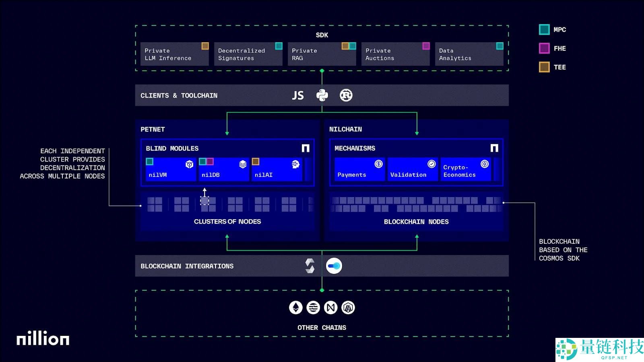Click the blue toggle-shaped integration icon
Screen dimensions: 644x362
[334, 266]
